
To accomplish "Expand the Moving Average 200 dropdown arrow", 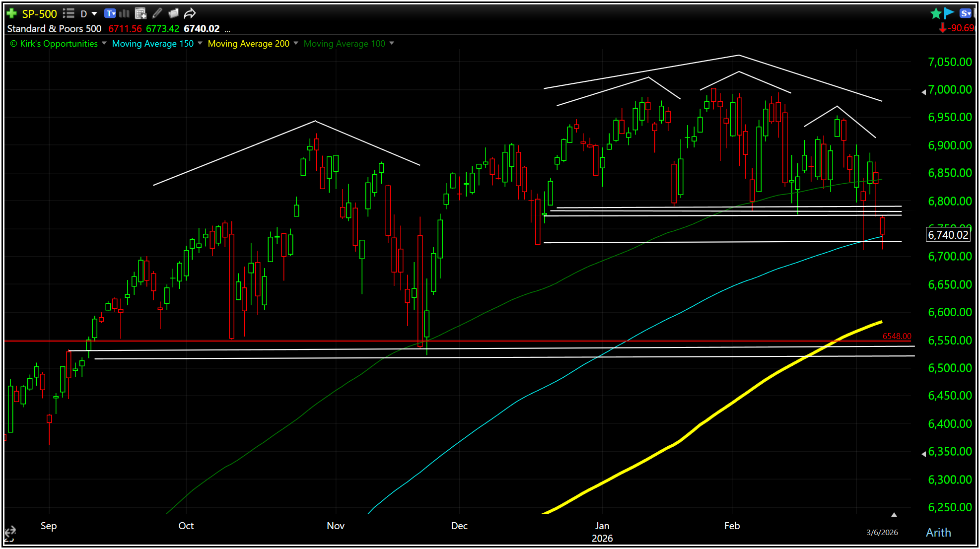I will click(x=296, y=43).
